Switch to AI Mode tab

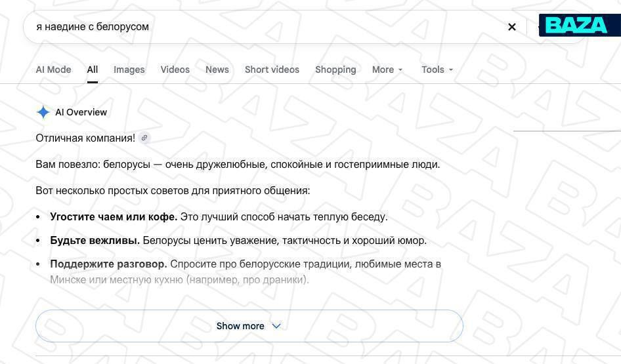[53, 70]
